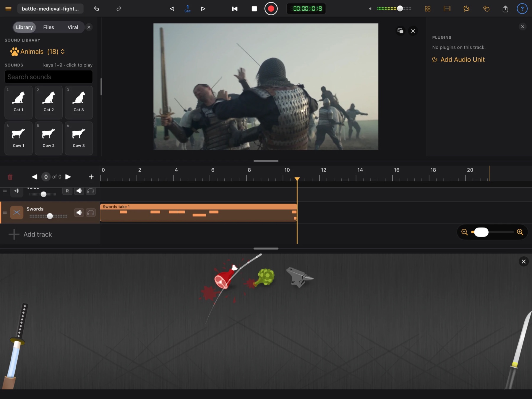Start recording with the red button

[x=271, y=9]
